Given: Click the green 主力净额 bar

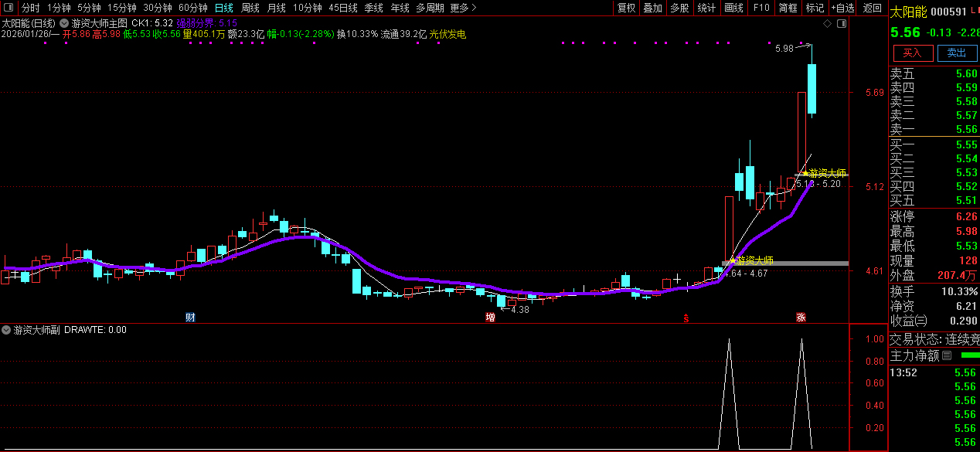Looking at the screenshot, I should point(968,355).
